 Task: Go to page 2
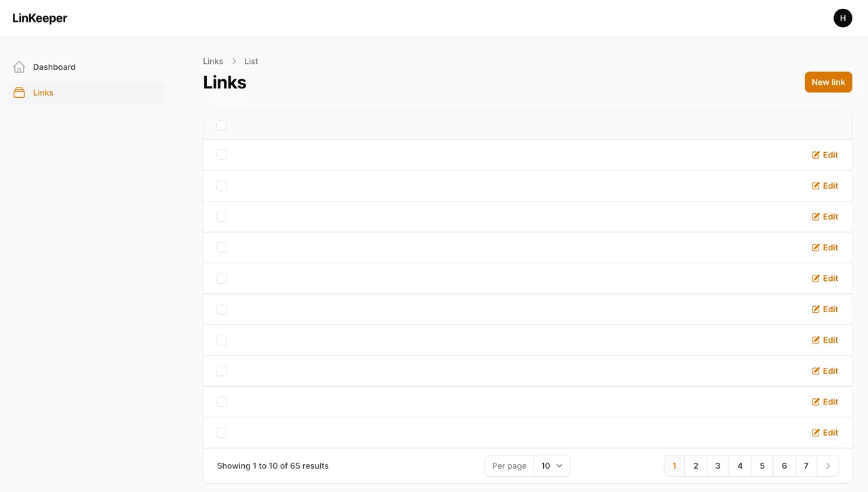pos(696,466)
